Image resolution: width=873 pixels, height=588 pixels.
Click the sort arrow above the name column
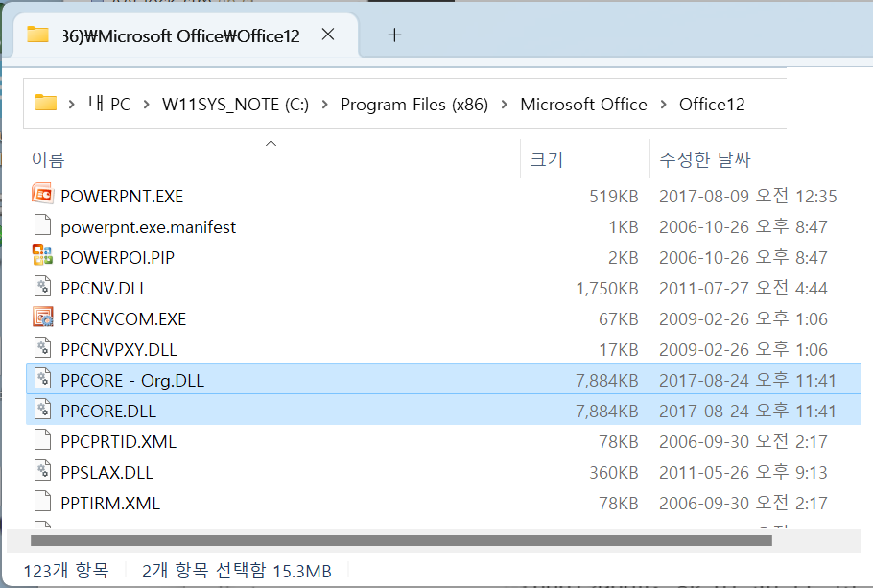[271, 143]
